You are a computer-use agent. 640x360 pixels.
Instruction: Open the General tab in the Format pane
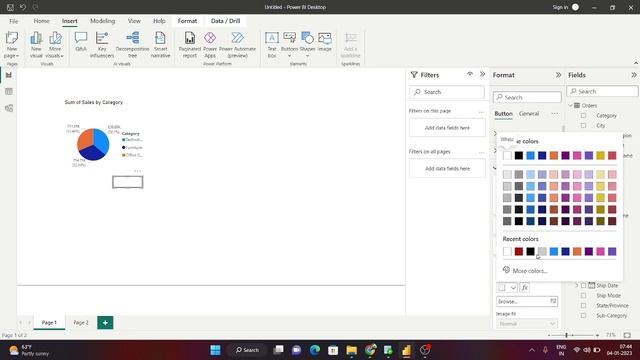pos(529,113)
